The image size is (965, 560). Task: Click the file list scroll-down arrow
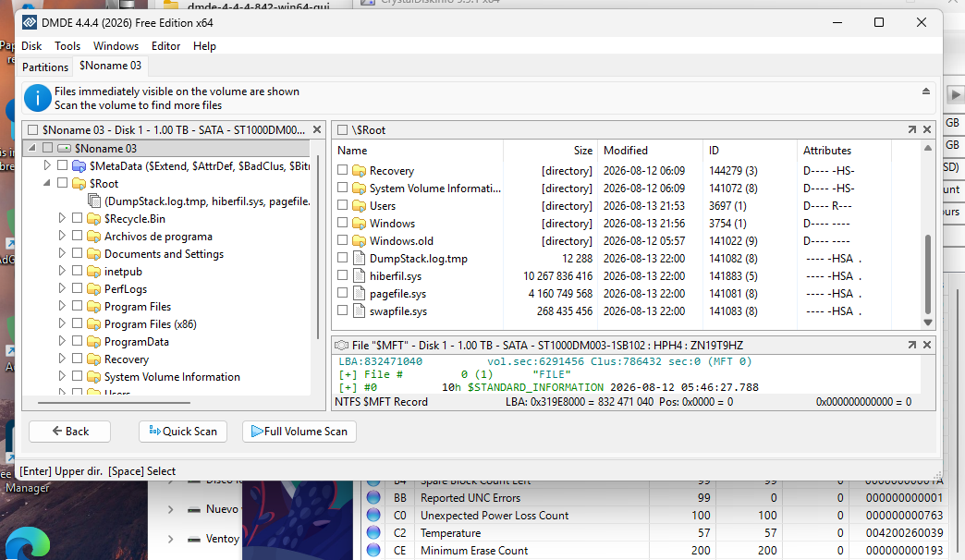click(927, 323)
